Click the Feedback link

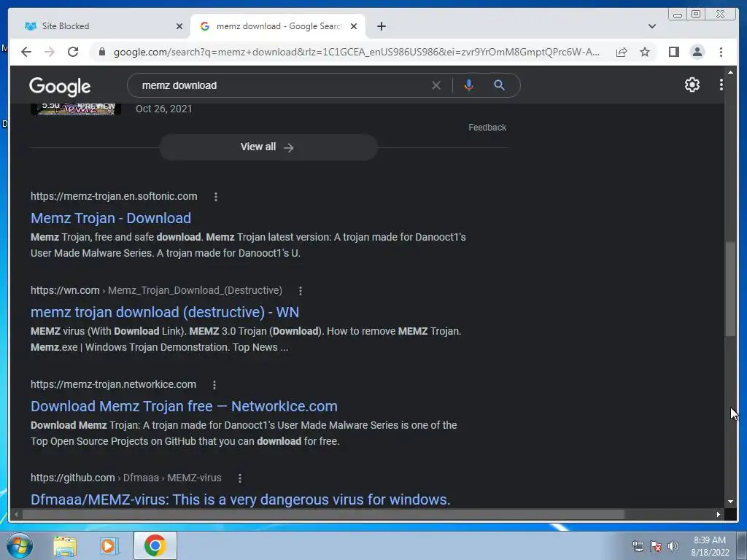487,128
